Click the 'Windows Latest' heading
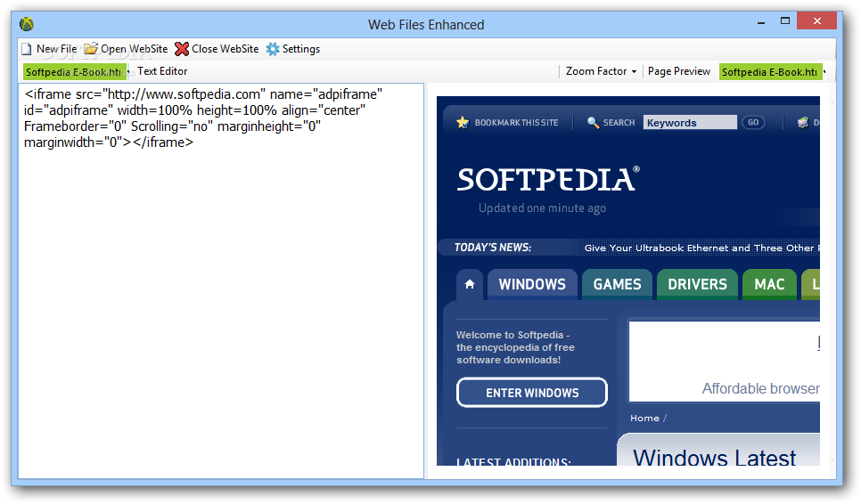Image resolution: width=861 pixels, height=504 pixels. 715,457
